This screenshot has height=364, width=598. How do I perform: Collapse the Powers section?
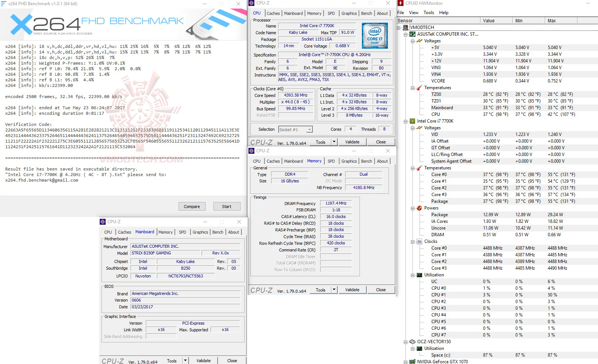412,208
